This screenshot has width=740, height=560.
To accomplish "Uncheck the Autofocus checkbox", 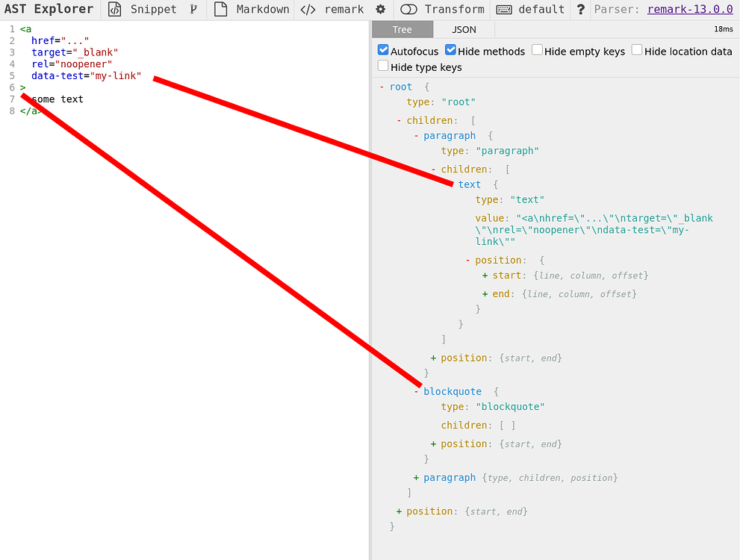I will click(x=383, y=50).
